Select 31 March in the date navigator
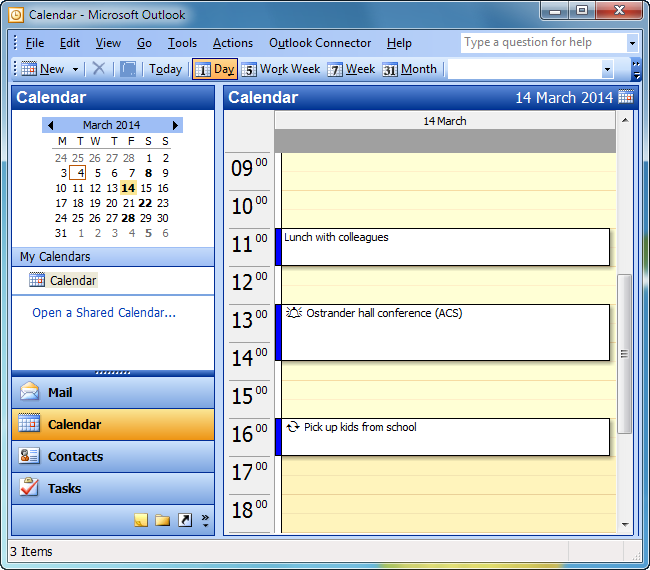The width and height of the screenshot is (650, 570). pyautogui.click(x=61, y=233)
